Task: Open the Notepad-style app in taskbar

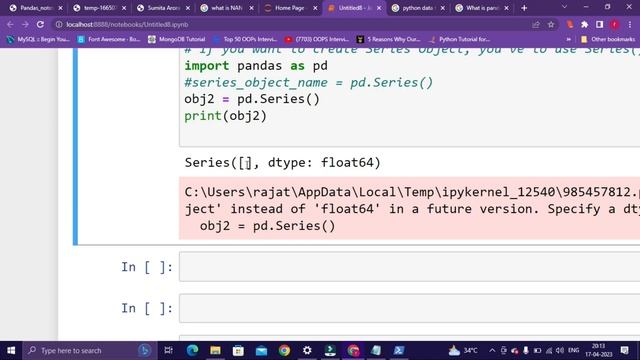Action: click(376, 350)
